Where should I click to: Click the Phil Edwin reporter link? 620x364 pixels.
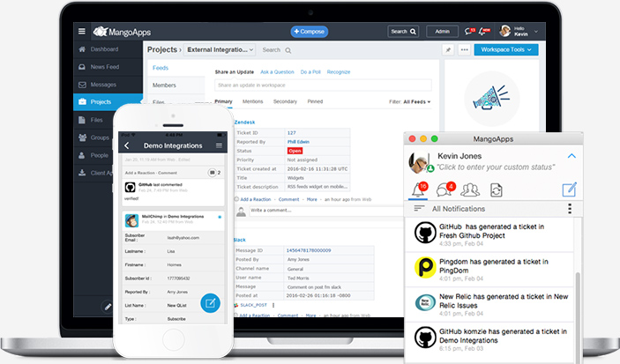[x=298, y=142]
